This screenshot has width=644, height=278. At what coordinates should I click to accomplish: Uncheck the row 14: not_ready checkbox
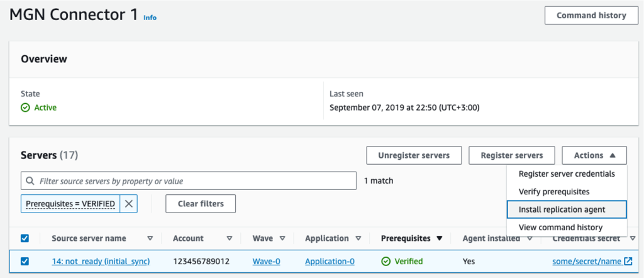25,261
